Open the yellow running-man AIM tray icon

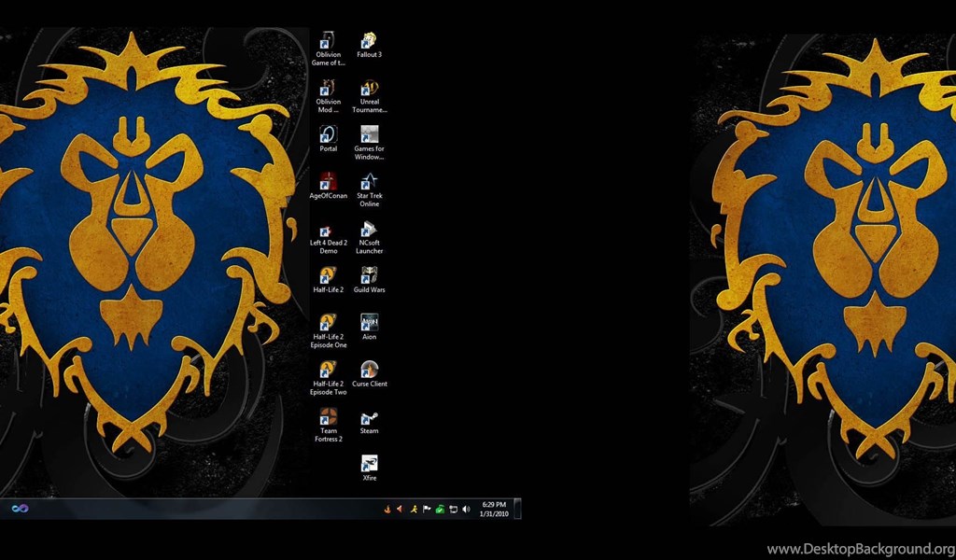414,509
